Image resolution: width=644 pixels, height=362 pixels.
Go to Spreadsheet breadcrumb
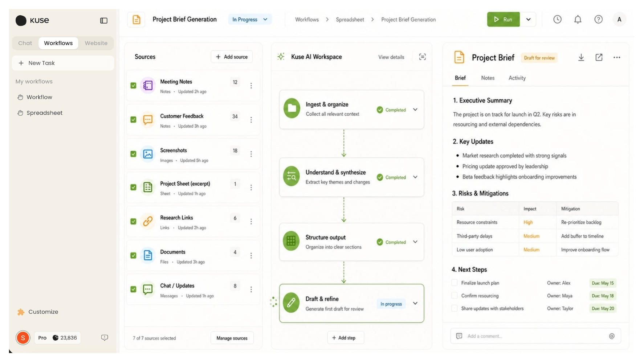pos(350,20)
